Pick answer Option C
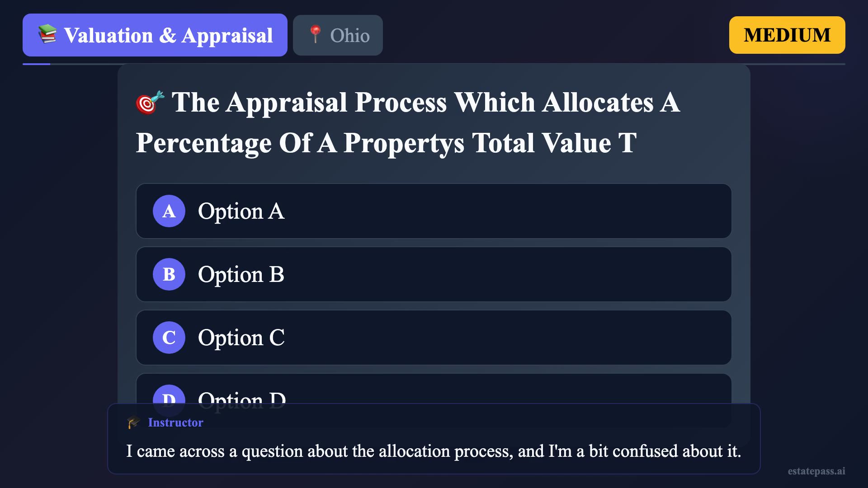Image resolution: width=868 pixels, height=488 pixels. pos(434,338)
